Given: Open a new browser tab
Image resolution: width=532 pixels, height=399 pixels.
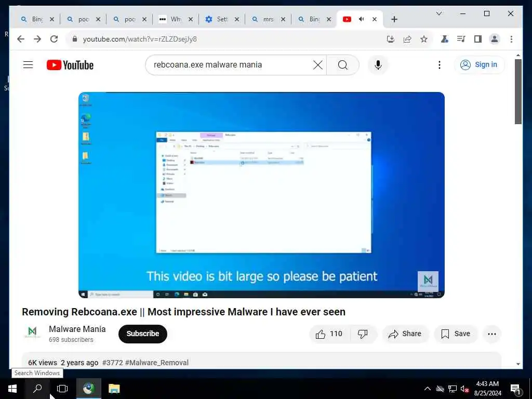Looking at the screenshot, I should pyautogui.click(x=394, y=19).
